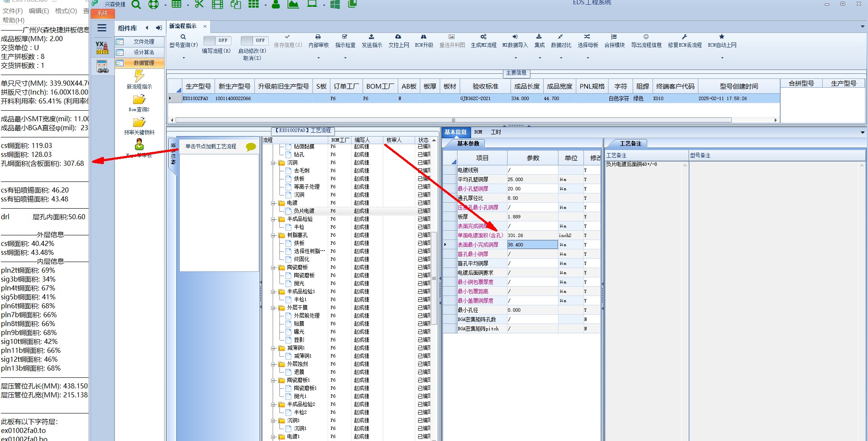Select the green scissors icon
Image resolution: width=868 pixels, height=441 pixels.
199,4
